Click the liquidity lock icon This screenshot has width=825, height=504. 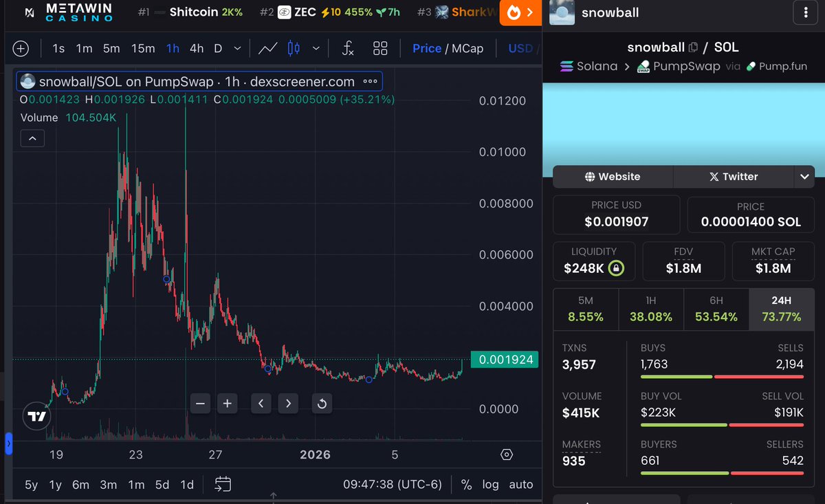[x=616, y=268]
